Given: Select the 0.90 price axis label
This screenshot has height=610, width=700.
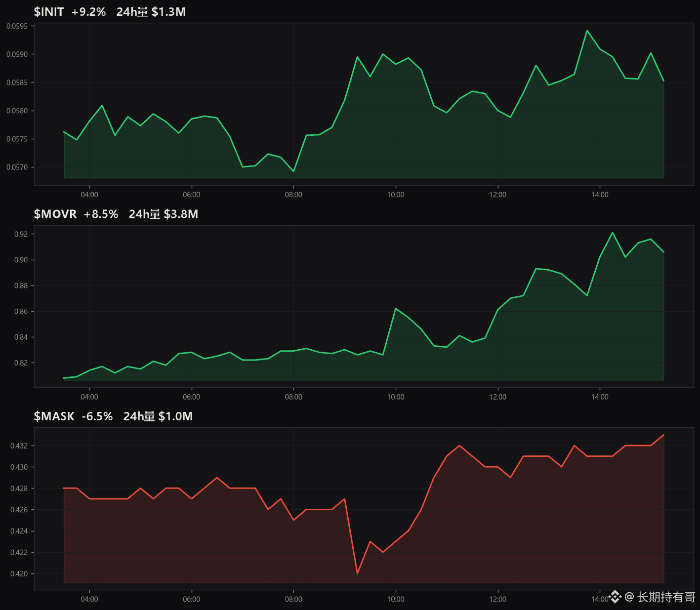Looking at the screenshot, I should [21, 260].
